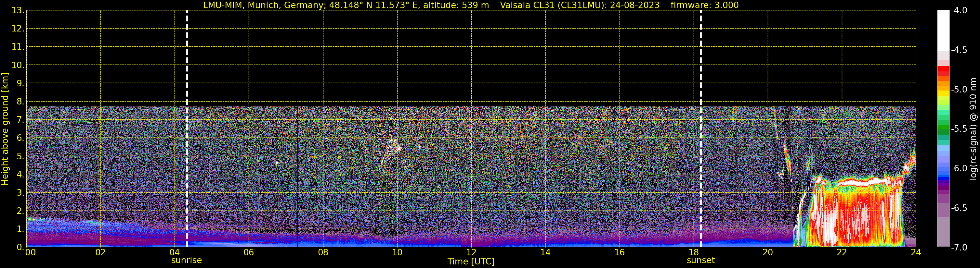Click the height tick label '6.'
Viewport: 980px width, 268px height.
point(20,138)
